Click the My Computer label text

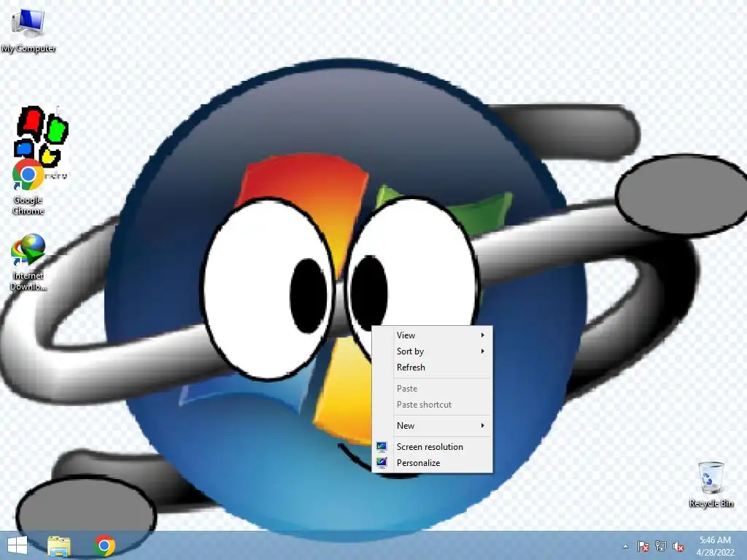(28, 49)
